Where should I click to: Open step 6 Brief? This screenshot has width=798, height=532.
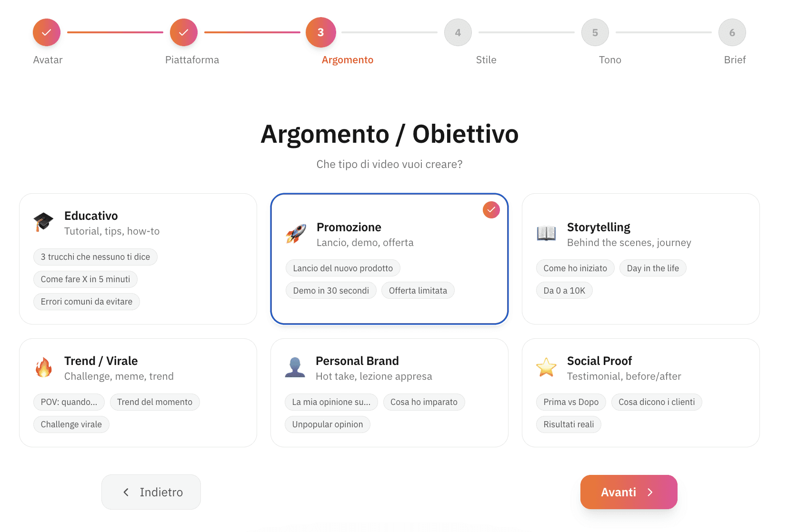pos(732,32)
